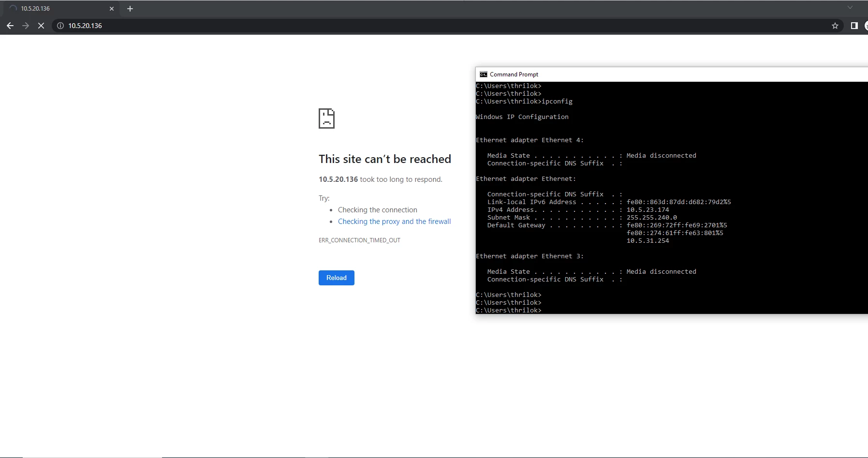Close the 10.5.20.136 tab
The height and width of the screenshot is (458, 868).
(112, 9)
